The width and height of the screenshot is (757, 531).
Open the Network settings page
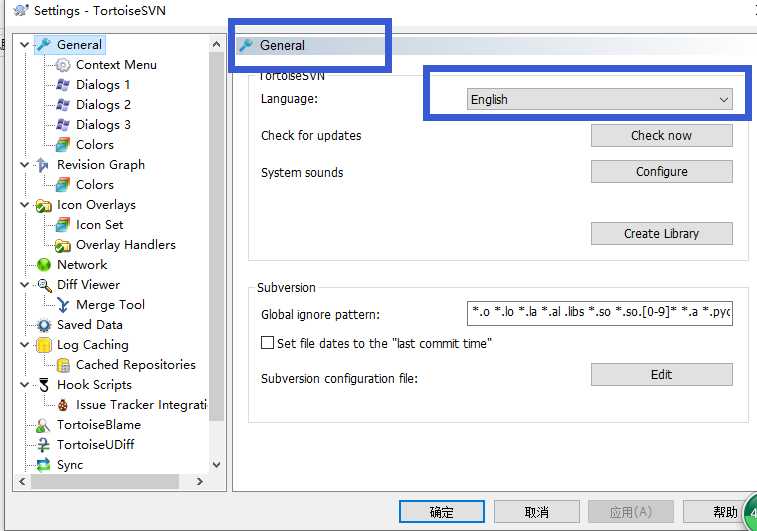pos(82,265)
